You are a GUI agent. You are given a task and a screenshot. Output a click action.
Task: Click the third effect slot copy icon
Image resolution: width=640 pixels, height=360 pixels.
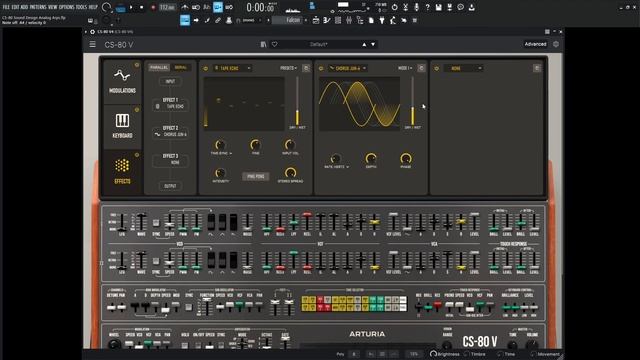(x=537, y=68)
